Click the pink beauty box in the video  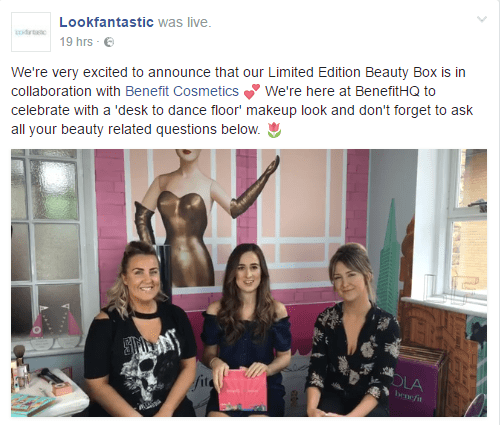pos(243,390)
